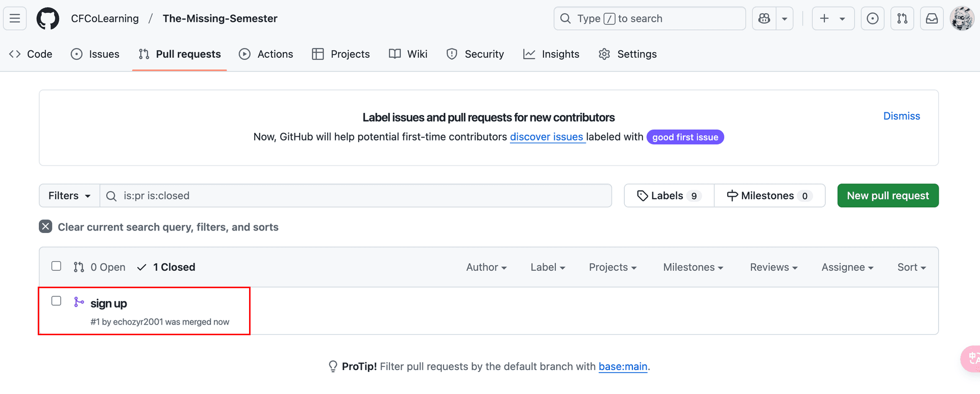
Task: Open the Author filter dropdown
Action: [486, 267]
